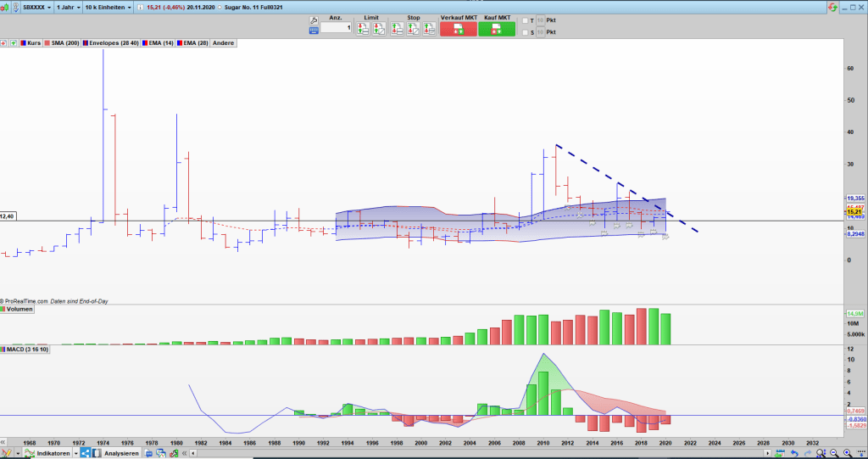This screenshot has width=868, height=459.
Task: Toggle the SMA (200) color legend
Action: pos(49,42)
